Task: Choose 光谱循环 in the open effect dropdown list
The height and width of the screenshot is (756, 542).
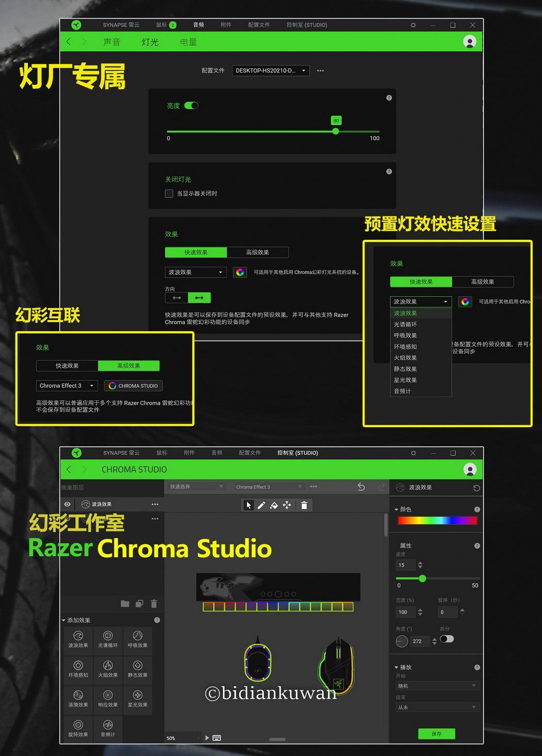Action: [421, 324]
